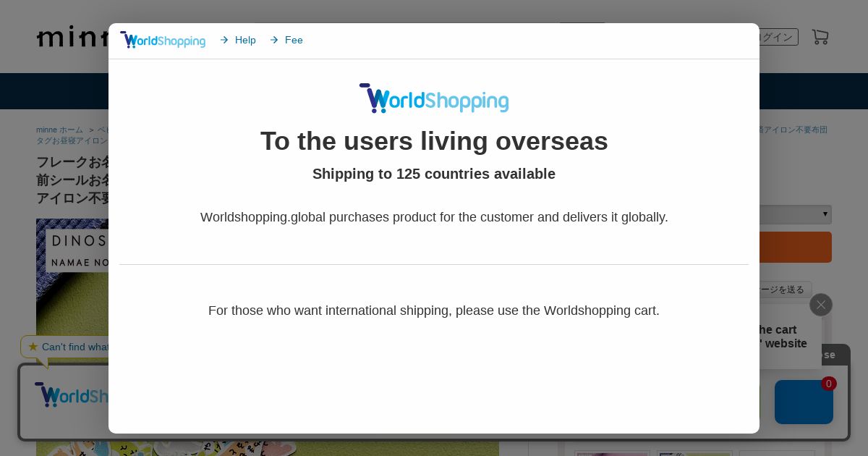Click the "Can't find what" star tooltip
Viewport: 868px width, 456px height.
[x=65, y=347]
